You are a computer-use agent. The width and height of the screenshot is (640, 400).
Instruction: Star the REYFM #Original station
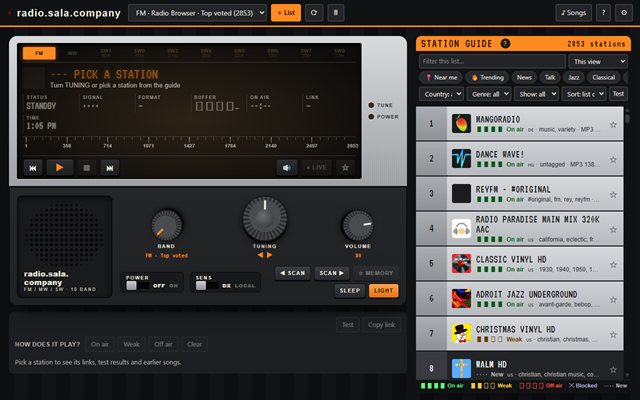pyautogui.click(x=613, y=195)
